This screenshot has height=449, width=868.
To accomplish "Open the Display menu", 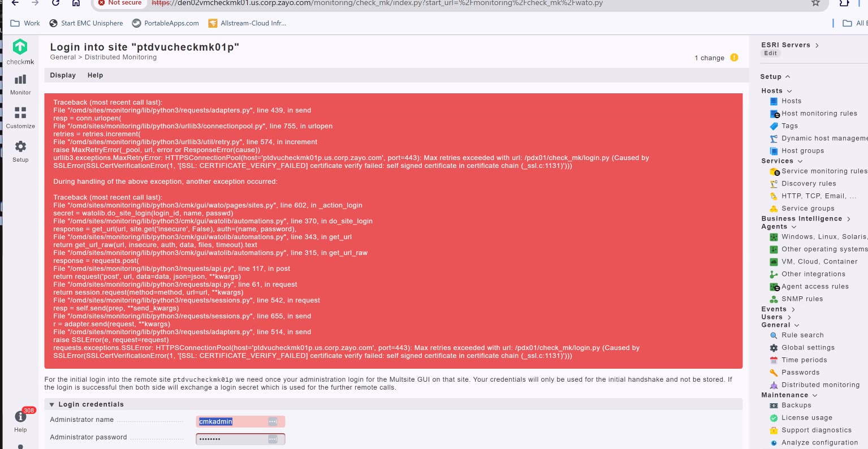I will pyautogui.click(x=63, y=75).
